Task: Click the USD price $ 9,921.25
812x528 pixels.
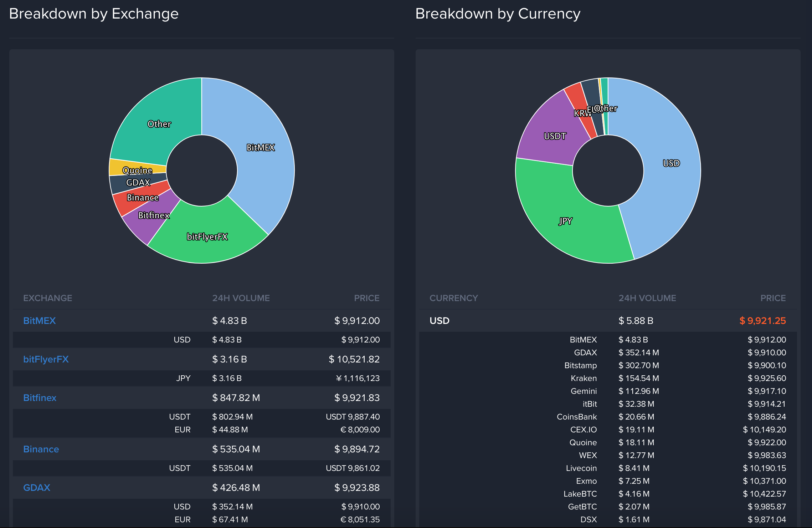Action: [762, 321]
